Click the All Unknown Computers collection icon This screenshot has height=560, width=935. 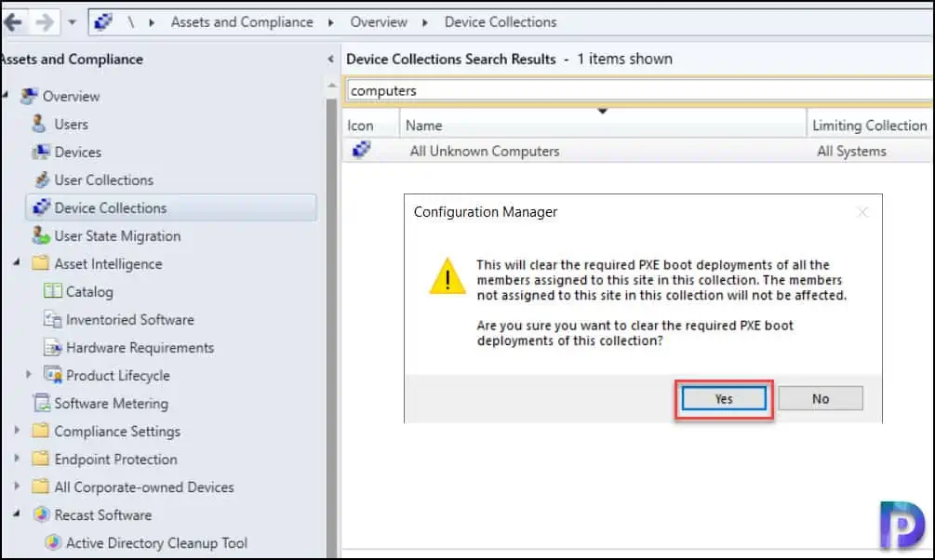tap(361, 149)
